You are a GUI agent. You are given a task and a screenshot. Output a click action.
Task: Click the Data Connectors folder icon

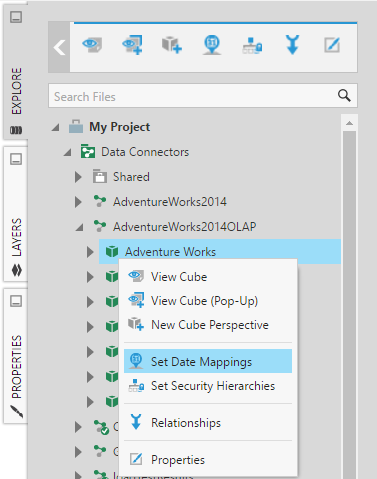click(x=88, y=152)
